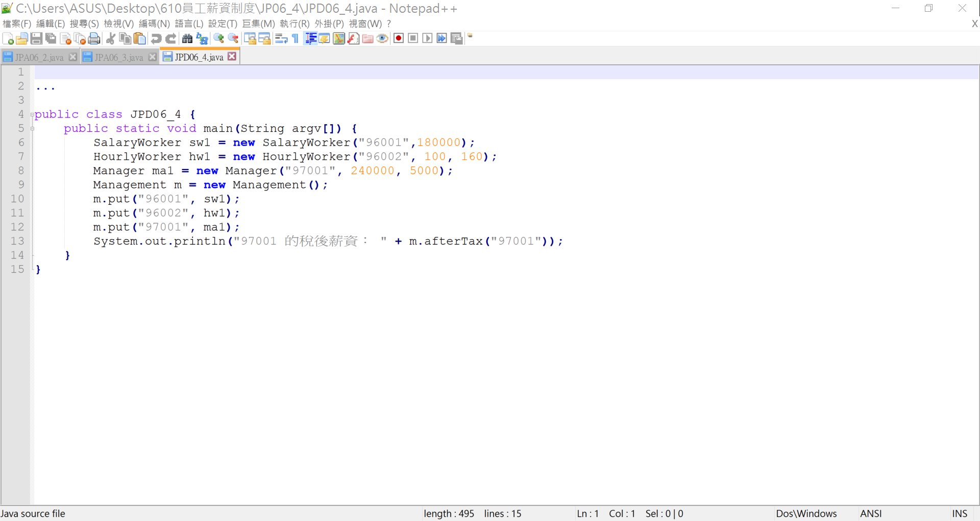Toggle word wrap in the toolbar
Screen dimensions: 980x521
point(281,39)
